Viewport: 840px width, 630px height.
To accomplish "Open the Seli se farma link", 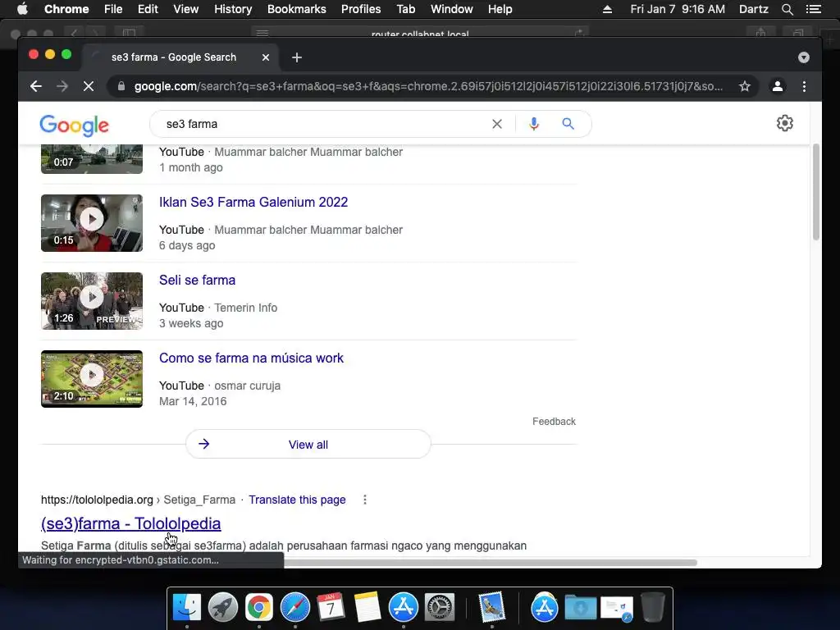I will pyautogui.click(x=197, y=281).
